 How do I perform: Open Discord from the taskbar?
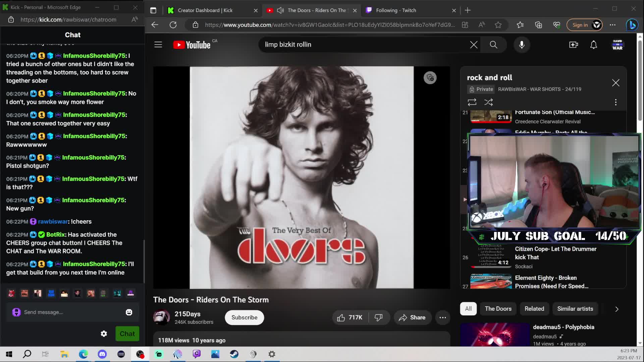point(102,354)
